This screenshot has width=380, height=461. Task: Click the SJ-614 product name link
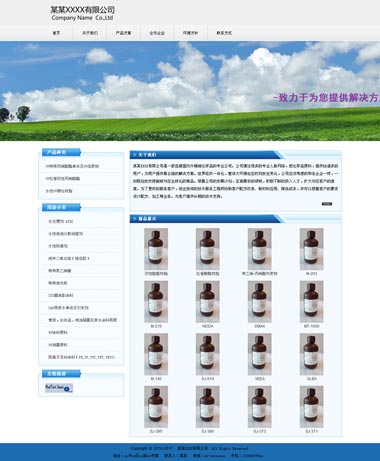click(x=208, y=379)
